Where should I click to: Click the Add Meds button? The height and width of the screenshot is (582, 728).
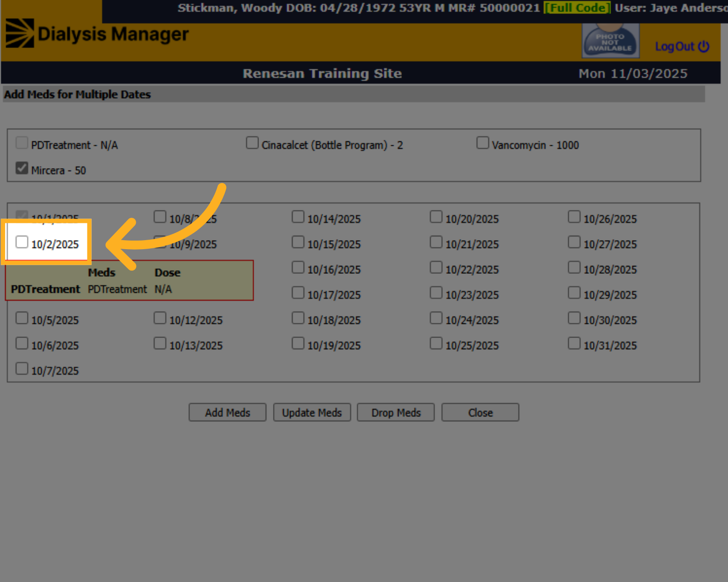pyautogui.click(x=227, y=412)
